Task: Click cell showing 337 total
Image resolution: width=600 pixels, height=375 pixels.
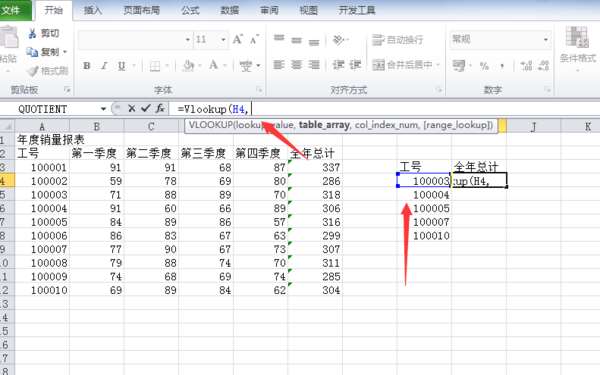Action: click(315, 167)
